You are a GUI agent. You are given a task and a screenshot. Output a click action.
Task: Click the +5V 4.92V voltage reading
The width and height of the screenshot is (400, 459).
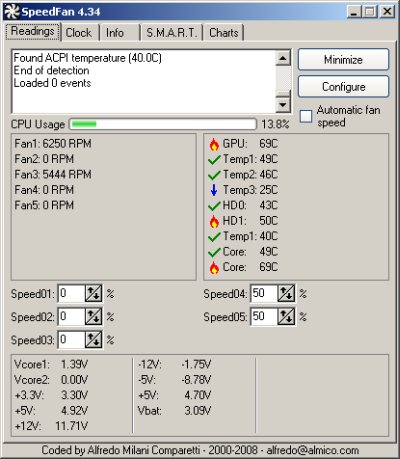[x=51, y=410]
